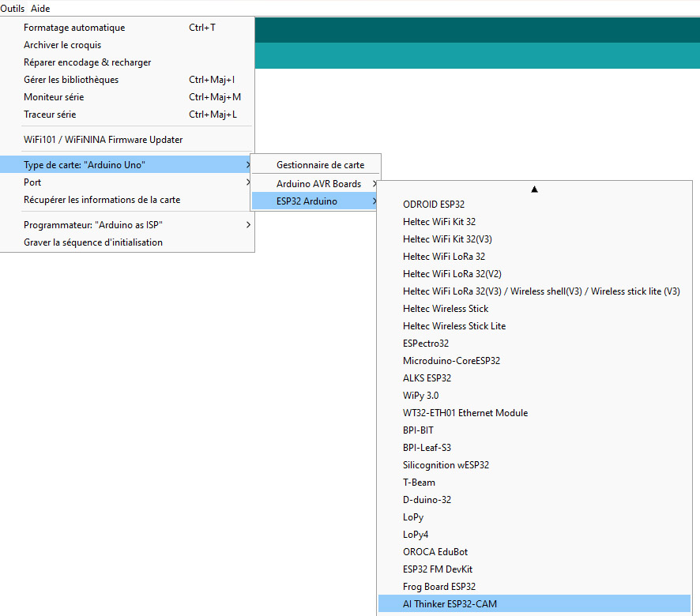Launch Traceur série
The width and height of the screenshot is (700, 616).
(x=127, y=115)
